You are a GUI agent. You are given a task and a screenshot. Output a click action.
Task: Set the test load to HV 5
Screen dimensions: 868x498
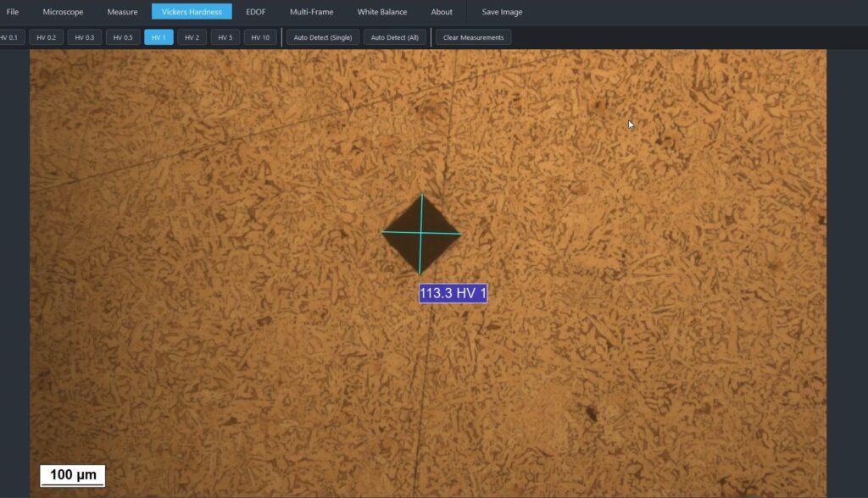[225, 37]
